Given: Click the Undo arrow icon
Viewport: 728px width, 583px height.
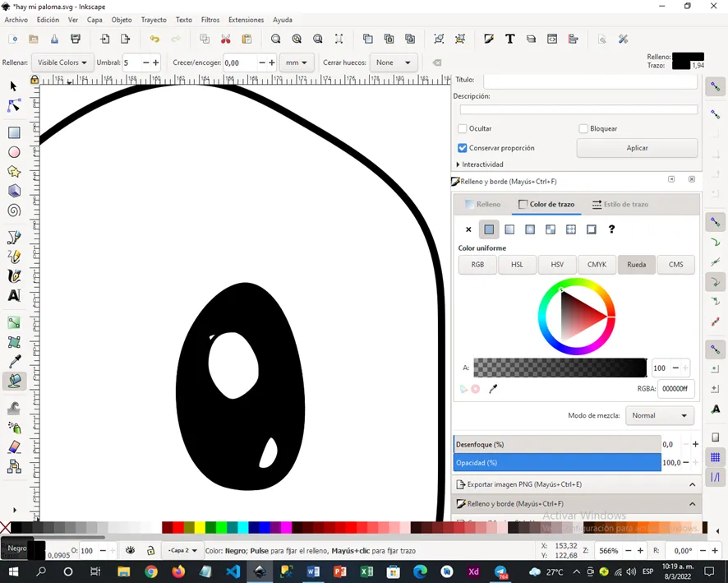Looking at the screenshot, I should 154,39.
